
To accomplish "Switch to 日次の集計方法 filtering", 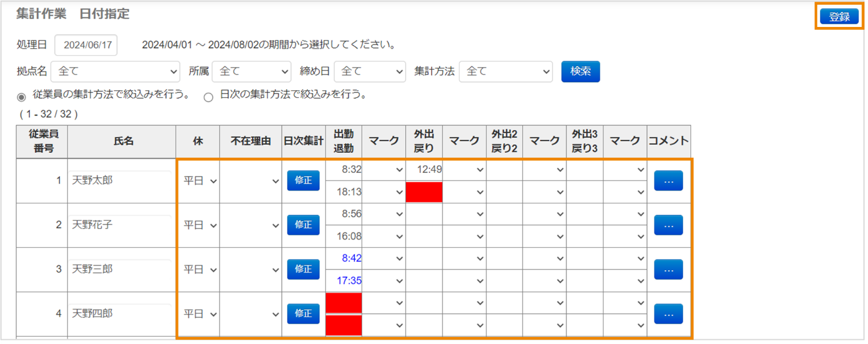I will click(x=208, y=97).
